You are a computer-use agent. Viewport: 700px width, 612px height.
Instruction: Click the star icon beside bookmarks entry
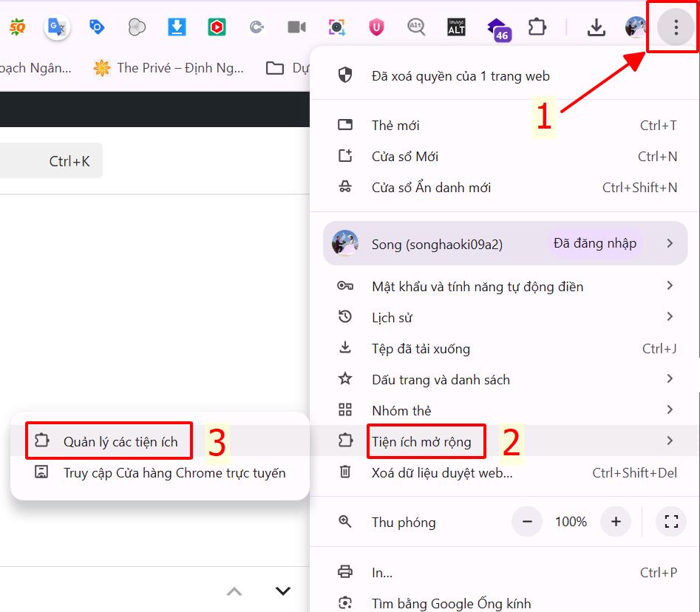point(345,379)
